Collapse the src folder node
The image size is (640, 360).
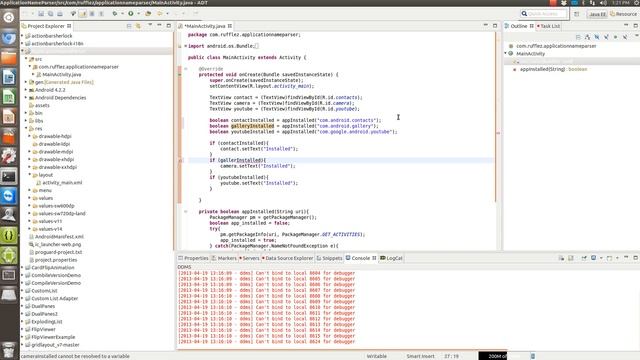click(26, 59)
